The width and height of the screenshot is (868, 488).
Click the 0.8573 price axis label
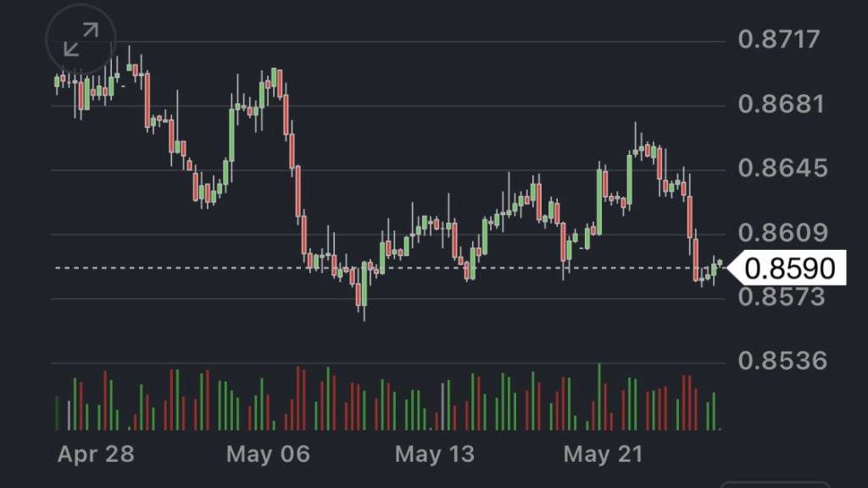pyautogui.click(x=779, y=297)
